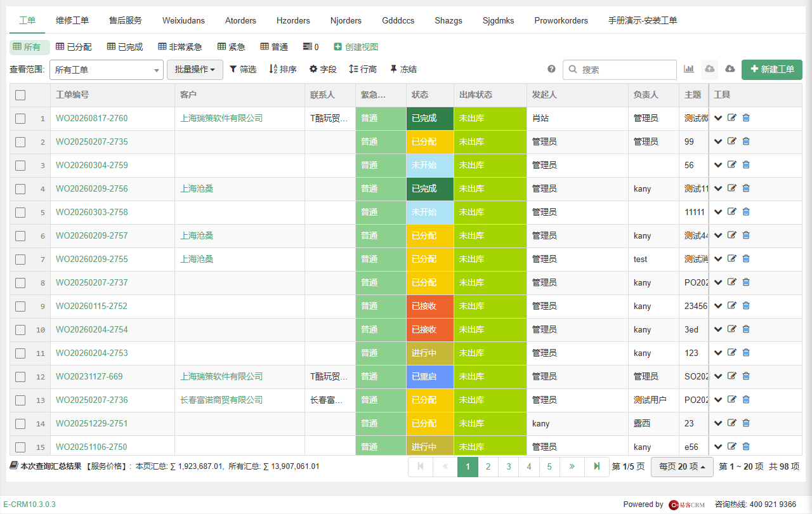
Task: Click the 新建工单 button
Action: coord(772,69)
